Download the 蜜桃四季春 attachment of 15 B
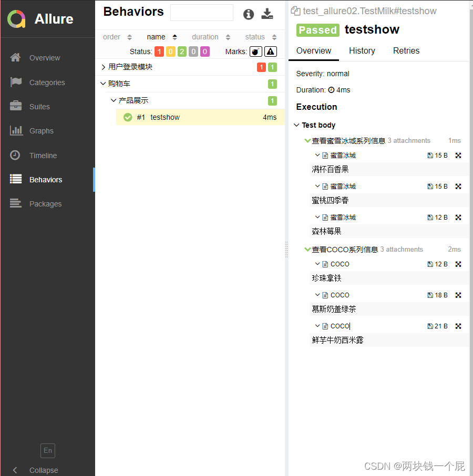 click(x=437, y=187)
